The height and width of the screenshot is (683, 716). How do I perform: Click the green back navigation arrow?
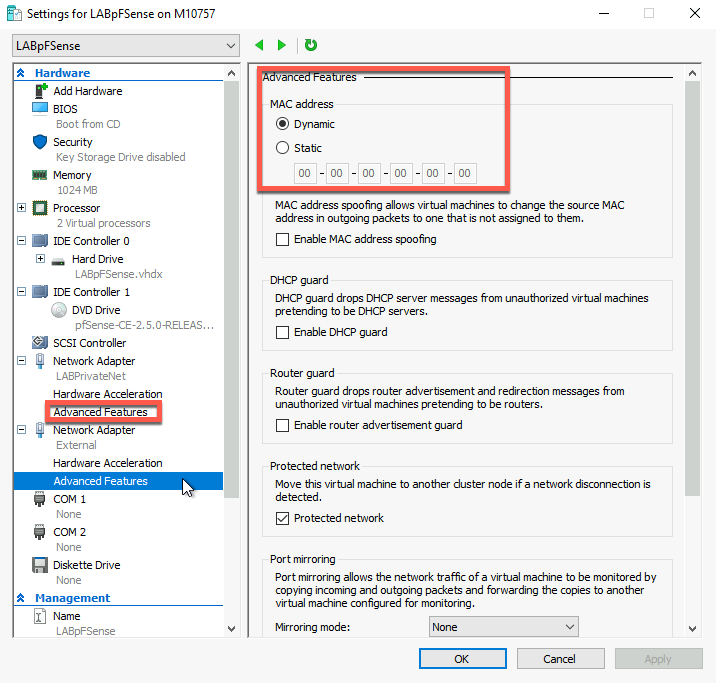pyautogui.click(x=259, y=45)
